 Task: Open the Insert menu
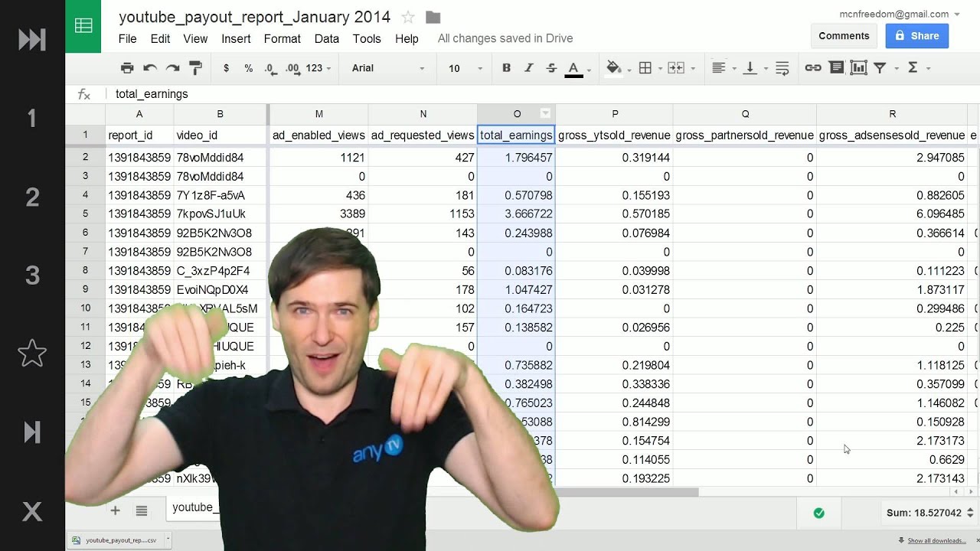coord(236,38)
